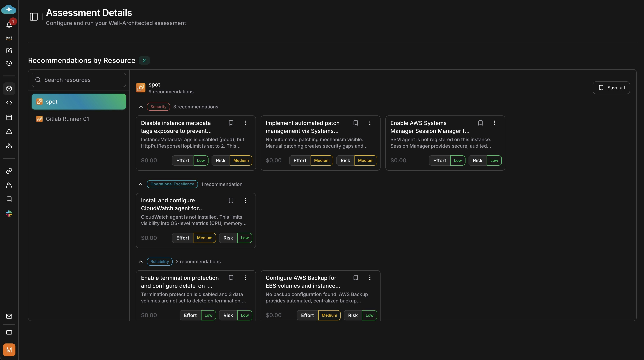The height and width of the screenshot is (360, 644).
Task: Click the Save all button
Action: coord(611,88)
